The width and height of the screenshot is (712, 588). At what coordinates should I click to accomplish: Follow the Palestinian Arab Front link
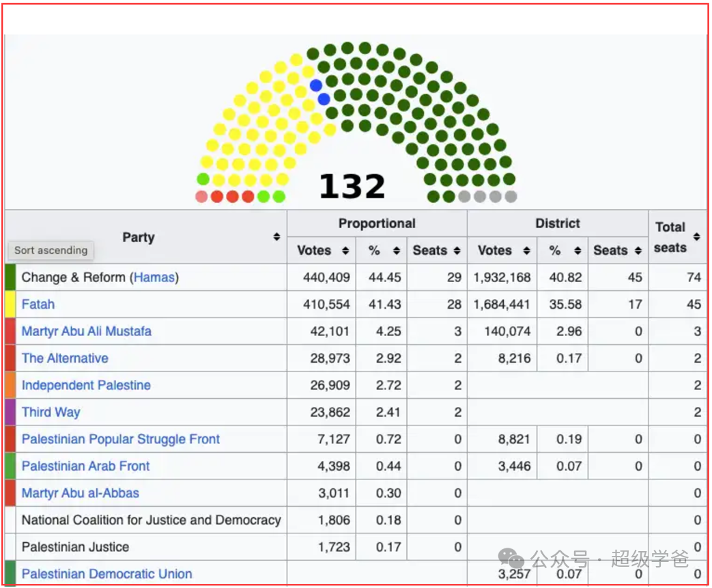coord(86,466)
